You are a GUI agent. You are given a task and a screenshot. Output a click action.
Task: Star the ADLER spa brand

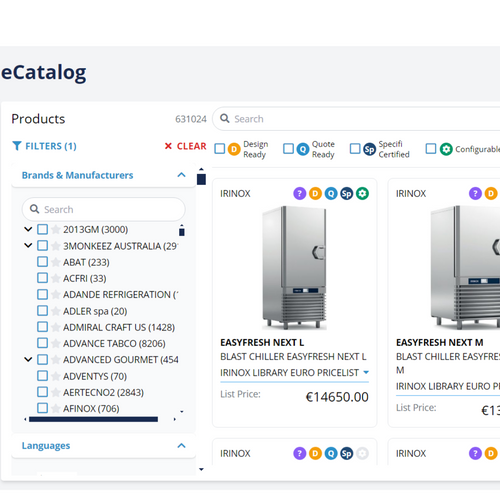click(x=56, y=311)
